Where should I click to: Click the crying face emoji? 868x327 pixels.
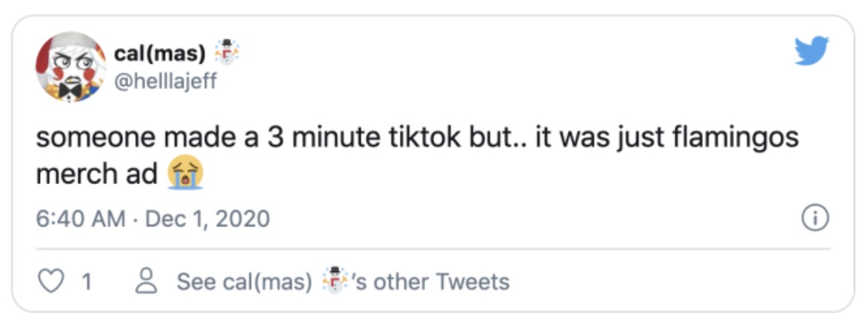186,174
